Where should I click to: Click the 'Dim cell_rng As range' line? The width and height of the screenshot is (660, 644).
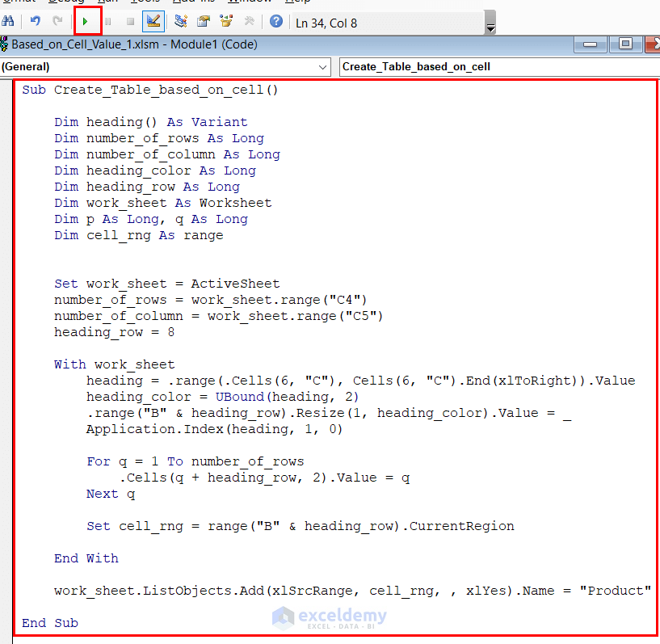pyautogui.click(x=139, y=235)
